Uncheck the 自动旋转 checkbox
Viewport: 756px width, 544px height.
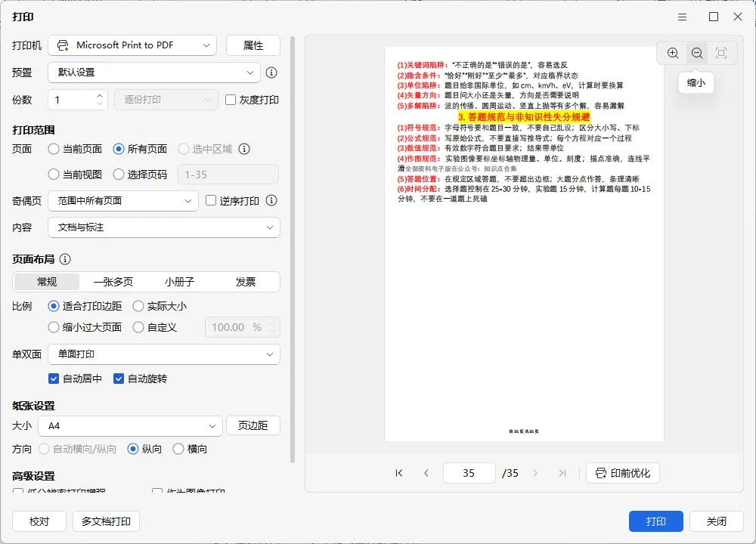coord(119,379)
